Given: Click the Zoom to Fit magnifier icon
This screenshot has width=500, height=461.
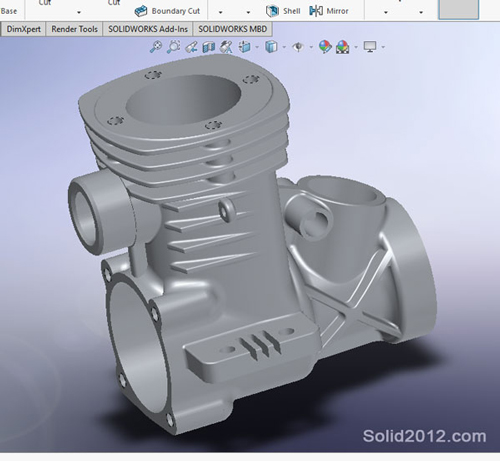Looking at the screenshot, I should tap(155, 46).
